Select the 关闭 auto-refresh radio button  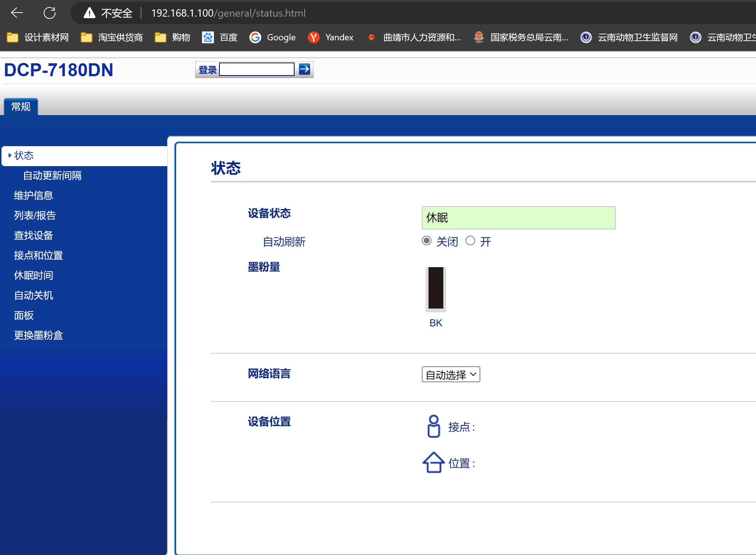pos(427,241)
